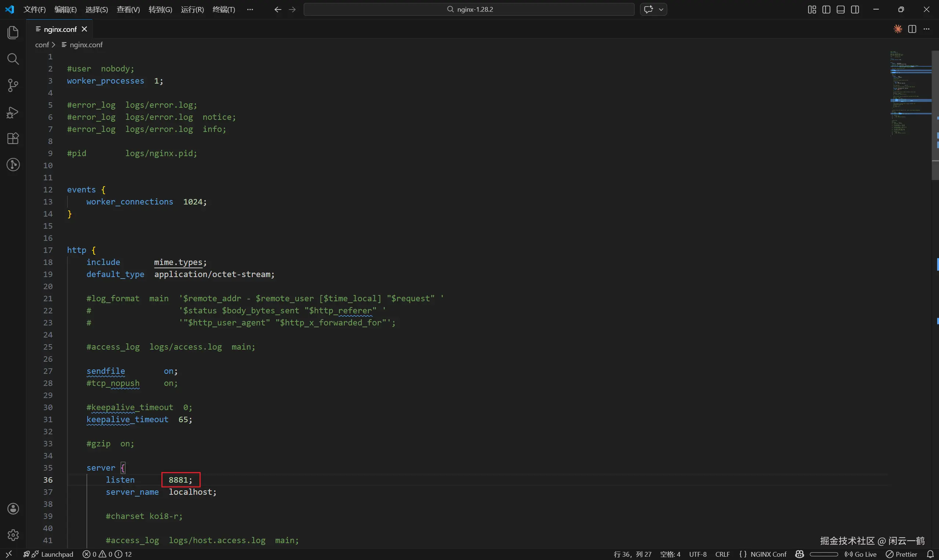Open the Run and Debug view
This screenshot has width=939, height=560.
pyautogui.click(x=13, y=112)
